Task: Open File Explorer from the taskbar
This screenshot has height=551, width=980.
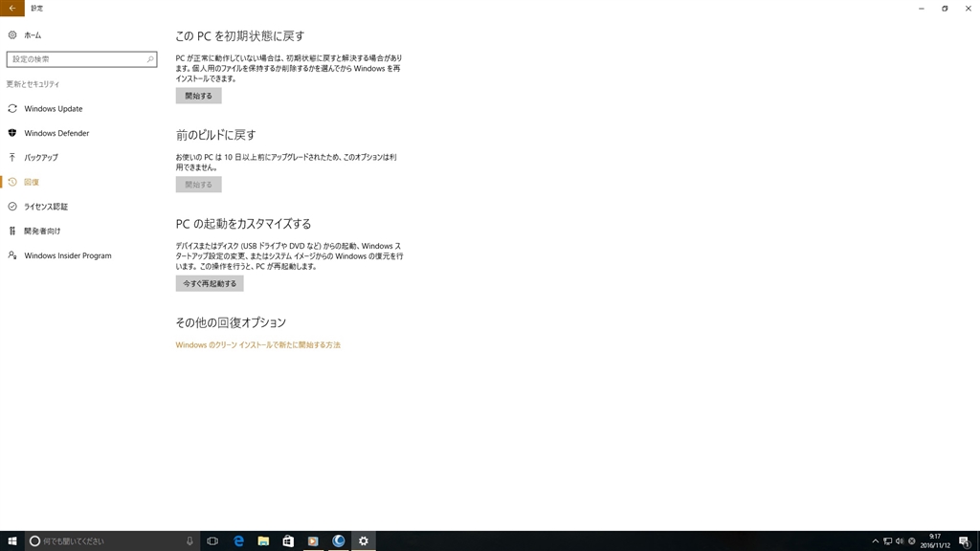Action: tap(263, 541)
